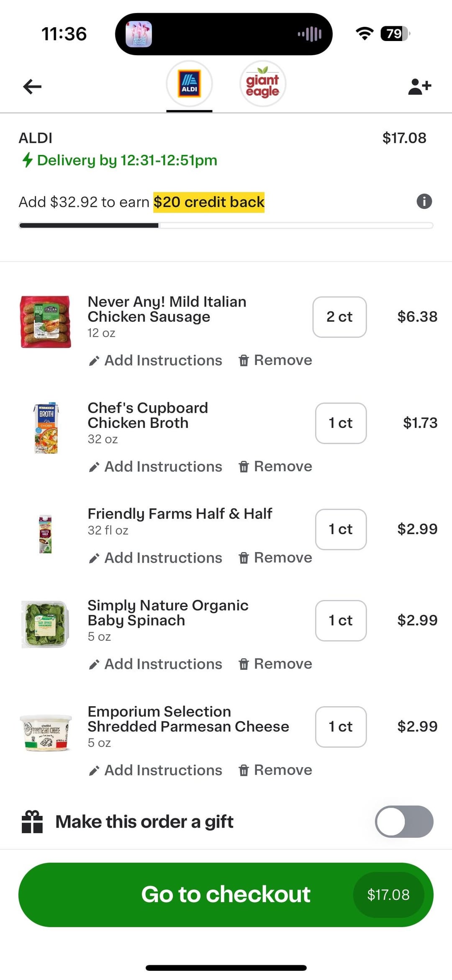Tap the add person icon
The width and height of the screenshot is (452, 980).
(419, 87)
